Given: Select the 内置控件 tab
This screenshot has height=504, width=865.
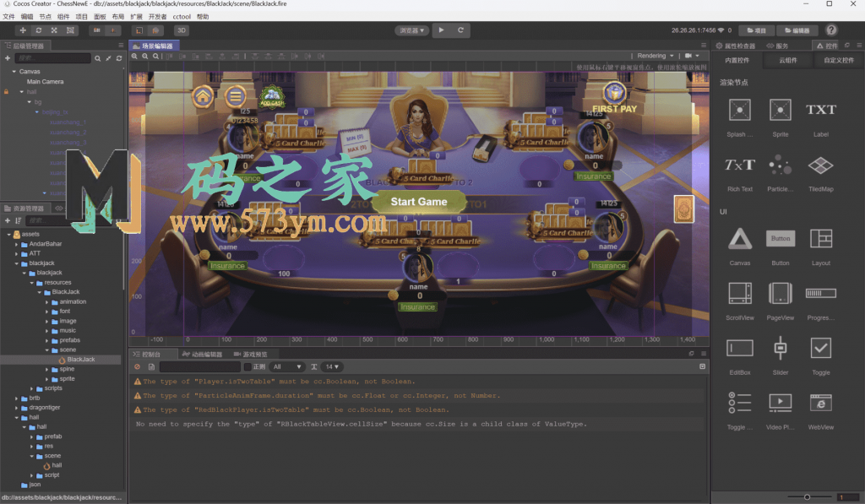Looking at the screenshot, I should coord(737,60).
